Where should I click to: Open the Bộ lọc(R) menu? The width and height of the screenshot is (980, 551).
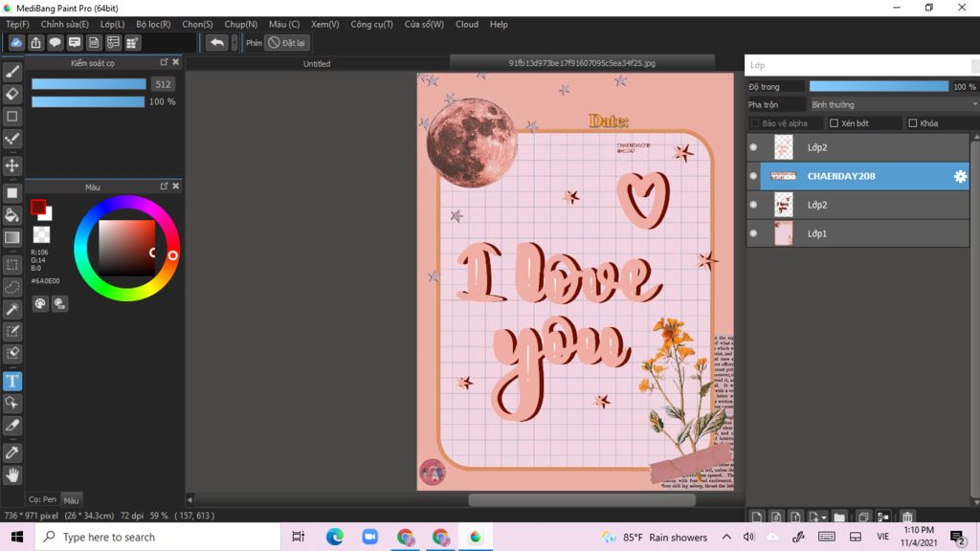pos(153,24)
